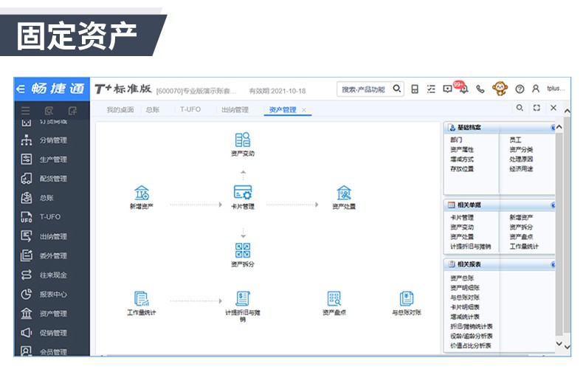Open 员工 link in 基础档案
The height and width of the screenshot is (392, 583).
pos(515,140)
